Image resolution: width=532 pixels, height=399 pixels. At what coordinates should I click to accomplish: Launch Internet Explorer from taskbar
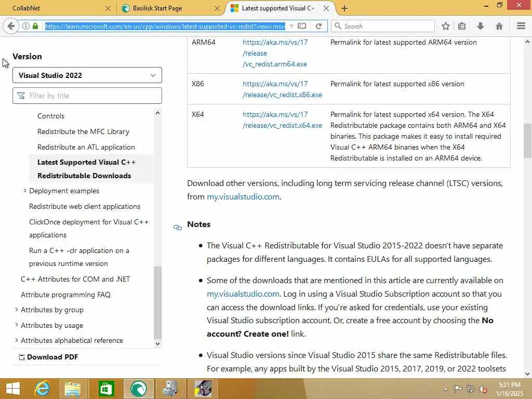coord(42,389)
